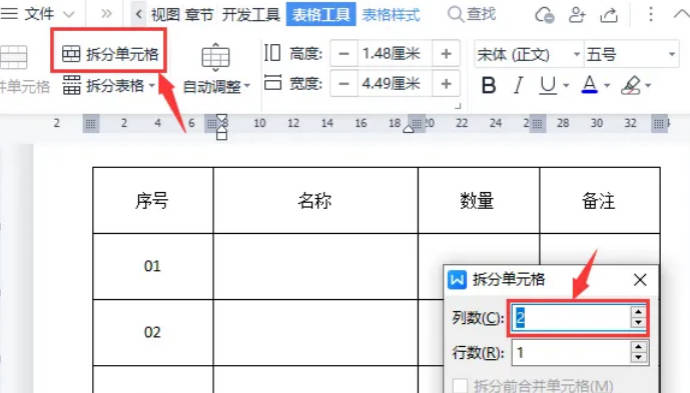The width and height of the screenshot is (690, 393).
Task: Click the hamburger menu icon
Action: (x=9, y=14)
